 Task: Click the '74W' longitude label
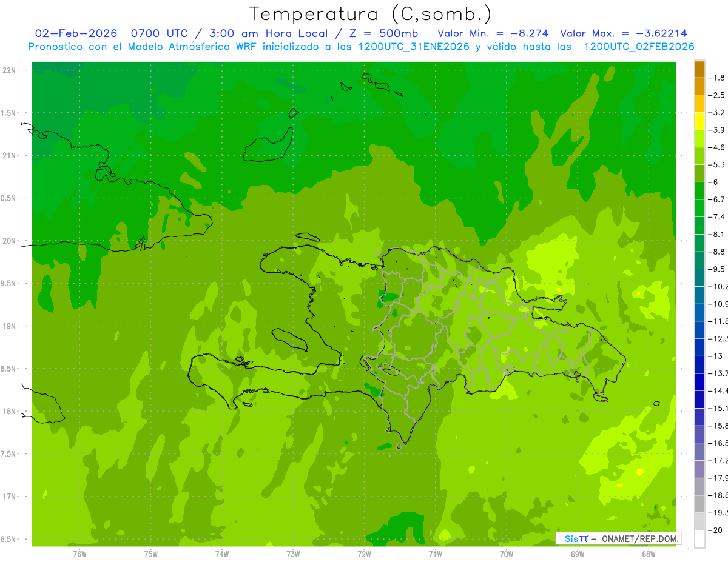tap(222, 554)
